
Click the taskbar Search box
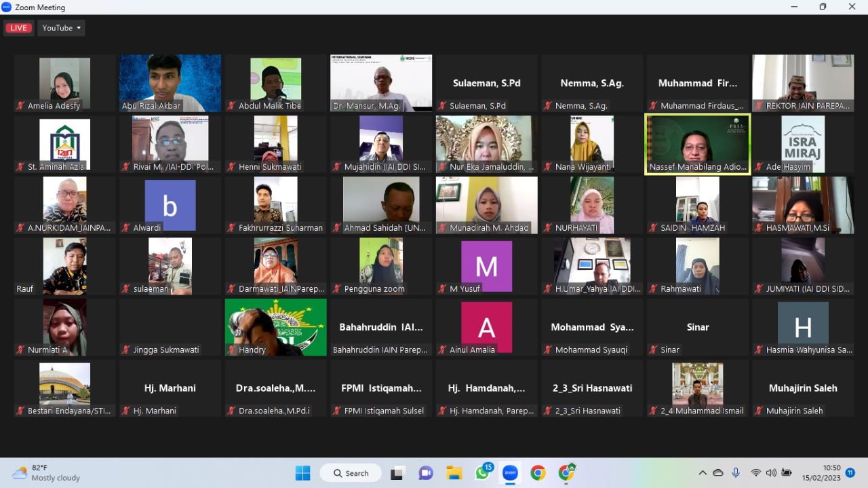350,473
